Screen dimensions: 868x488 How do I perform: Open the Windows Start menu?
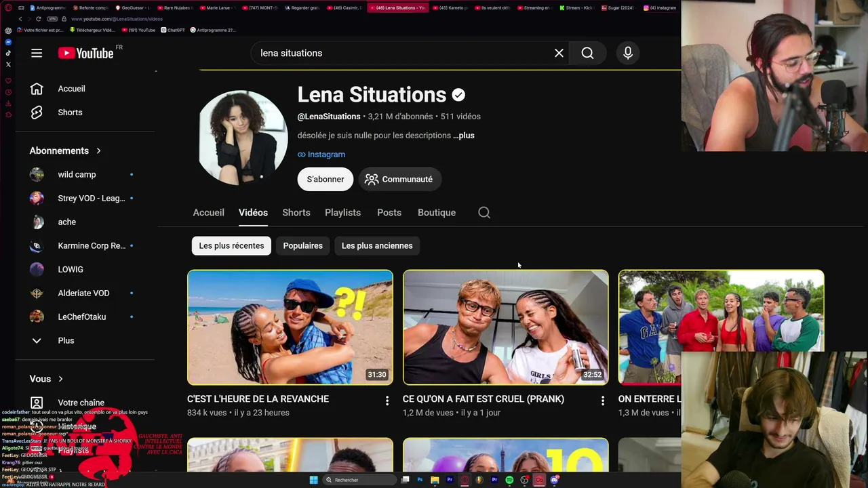pos(313,480)
